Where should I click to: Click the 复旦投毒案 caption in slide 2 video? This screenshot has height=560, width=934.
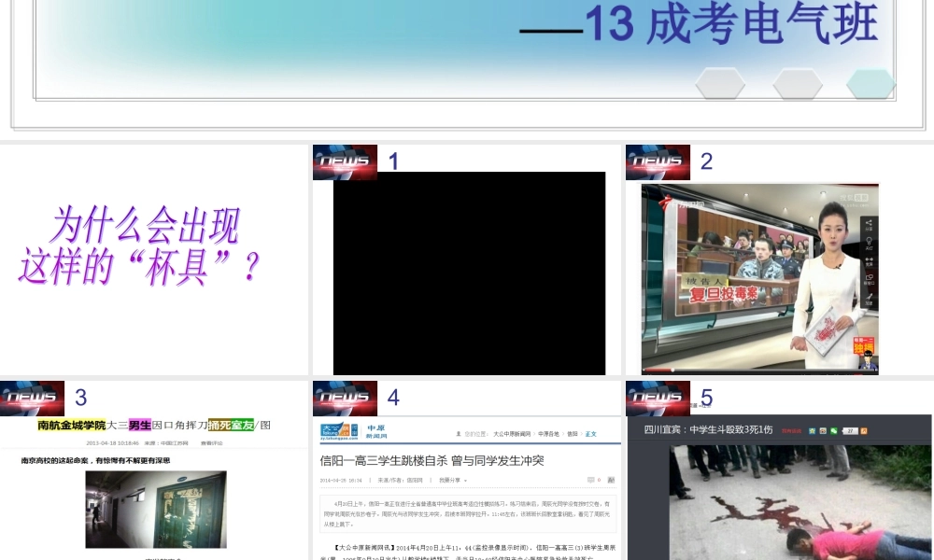724,293
